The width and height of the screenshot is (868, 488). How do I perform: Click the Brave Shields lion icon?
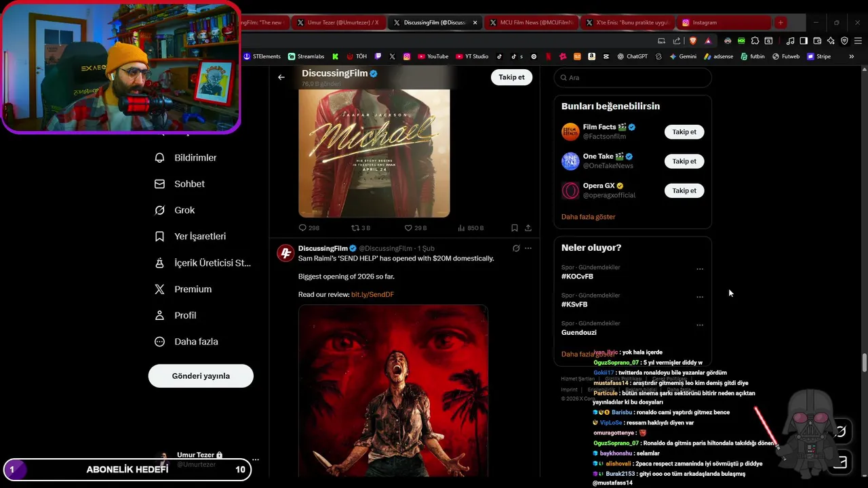pyautogui.click(x=693, y=41)
